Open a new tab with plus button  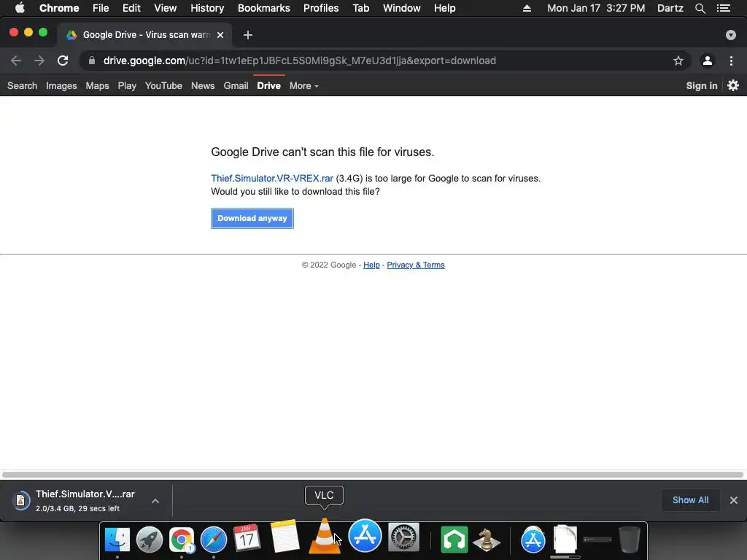[248, 35]
